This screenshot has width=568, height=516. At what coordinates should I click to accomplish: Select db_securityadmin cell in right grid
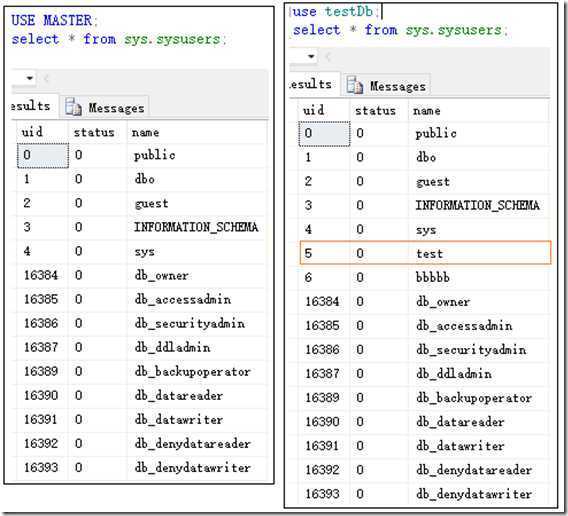[x=479, y=350]
